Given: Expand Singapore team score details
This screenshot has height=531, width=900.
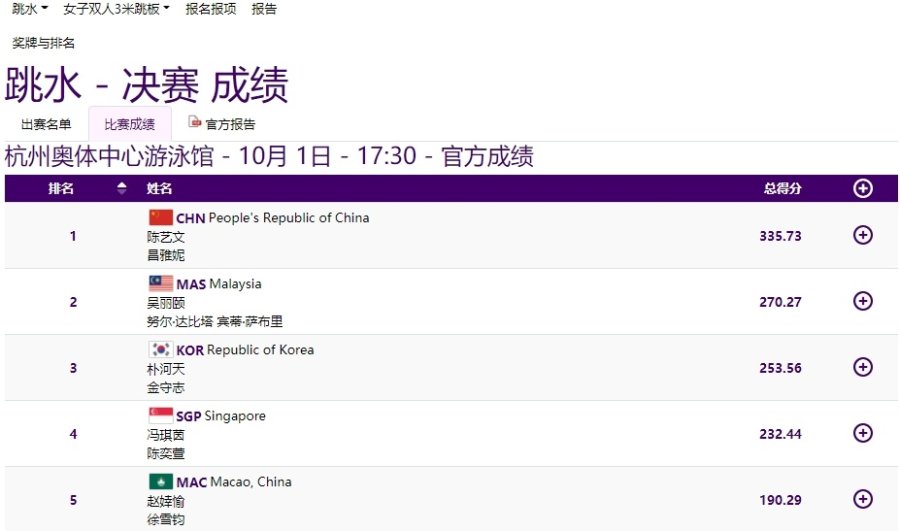Looking at the screenshot, I should click(863, 433).
